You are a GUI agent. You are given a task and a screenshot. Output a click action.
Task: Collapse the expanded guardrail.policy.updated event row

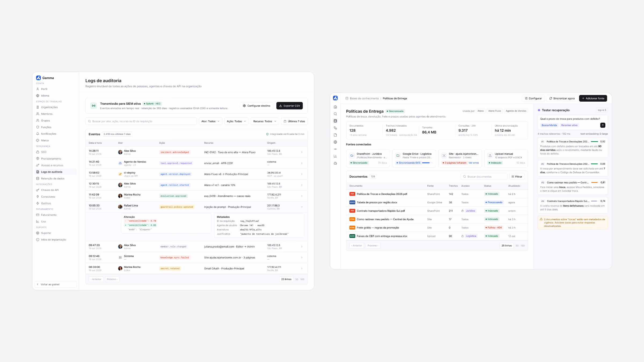point(302,207)
